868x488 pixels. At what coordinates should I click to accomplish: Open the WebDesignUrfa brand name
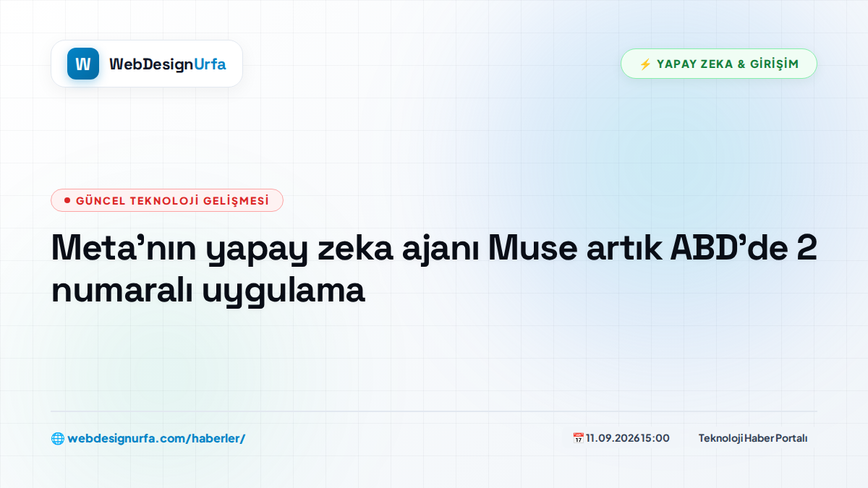click(168, 64)
